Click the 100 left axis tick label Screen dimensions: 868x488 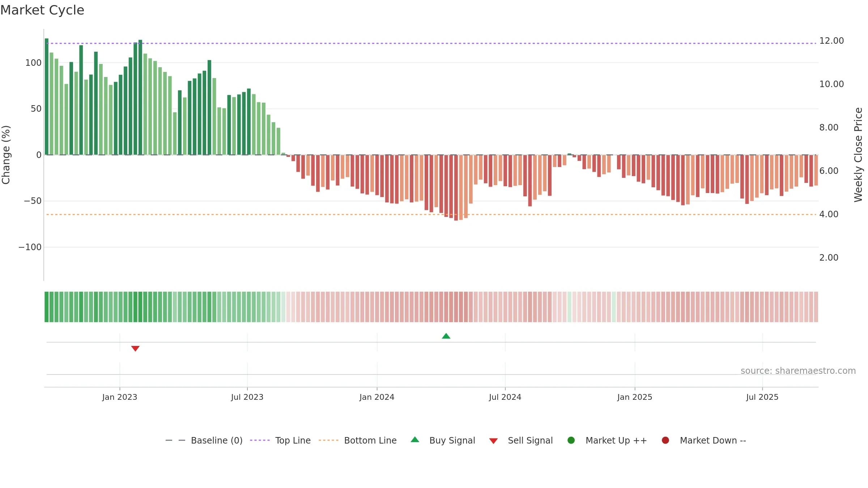coord(33,63)
